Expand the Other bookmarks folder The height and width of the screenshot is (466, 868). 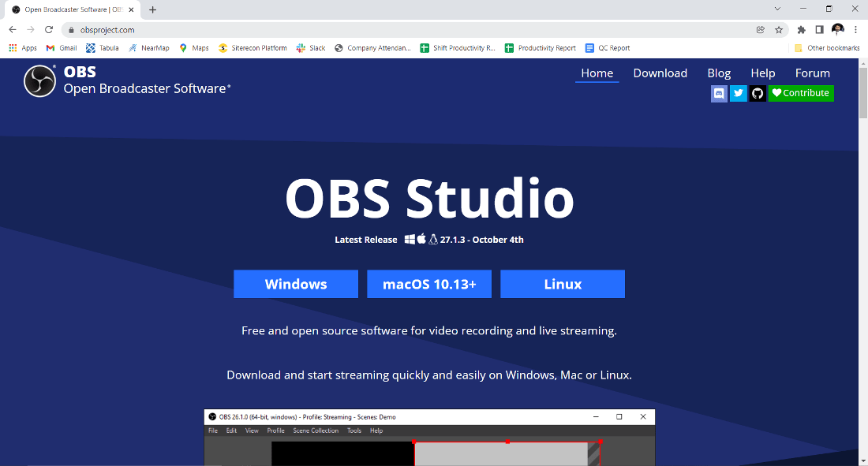[x=826, y=47]
